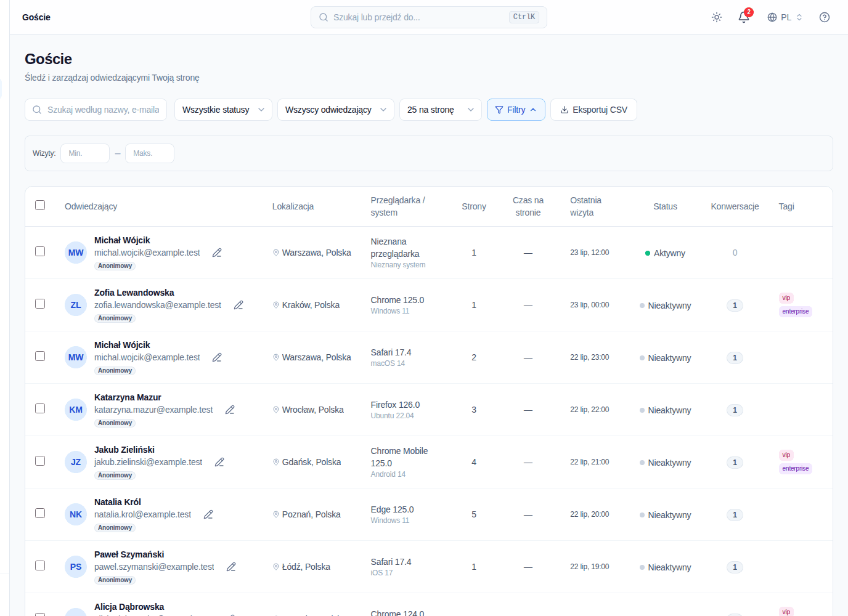Select the Zofia Lewandowska row checkbox
The width and height of the screenshot is (848, 616).
click(40, 304)
